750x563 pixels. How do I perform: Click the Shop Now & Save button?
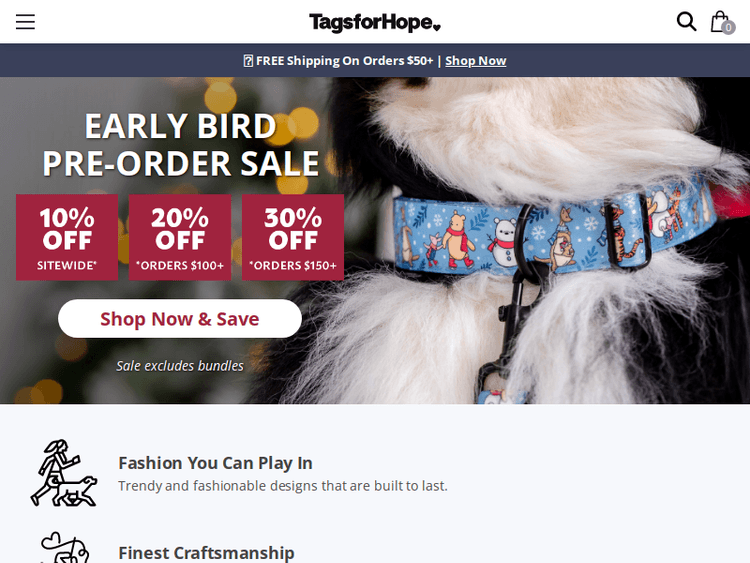click(180, 319)
